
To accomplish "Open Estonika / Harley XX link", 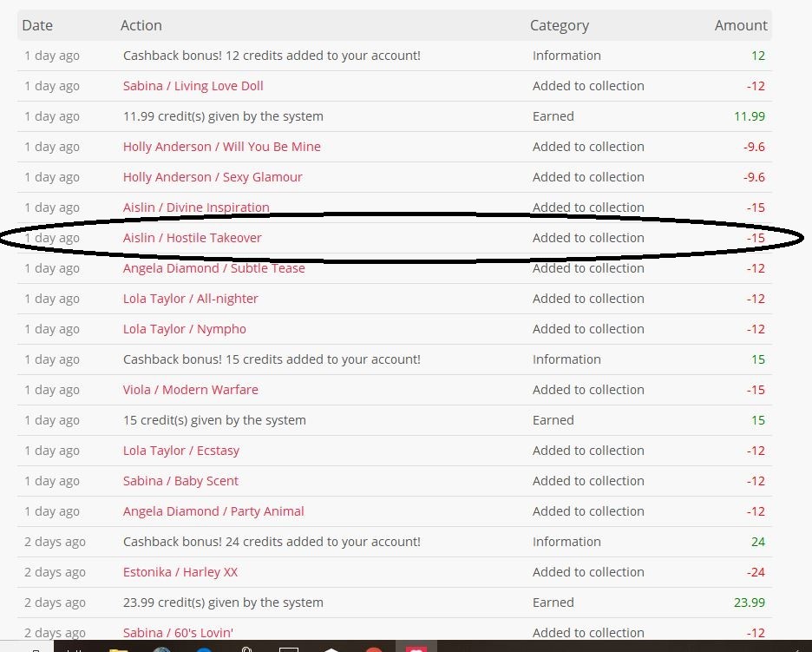I will pos(180,572).
